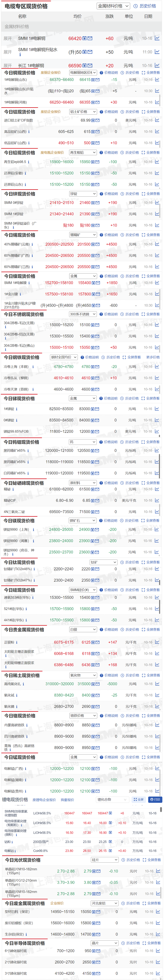Viewport: 164px width, 980px height.
Task: Open the 硅片 dropdown in 今日光伏现货价格
Action: coord(105,860)
